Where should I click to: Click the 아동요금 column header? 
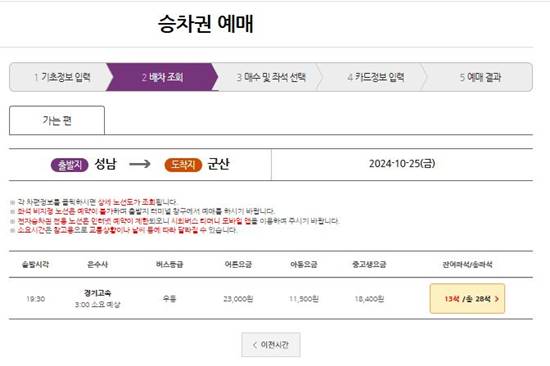click(304, 264)
